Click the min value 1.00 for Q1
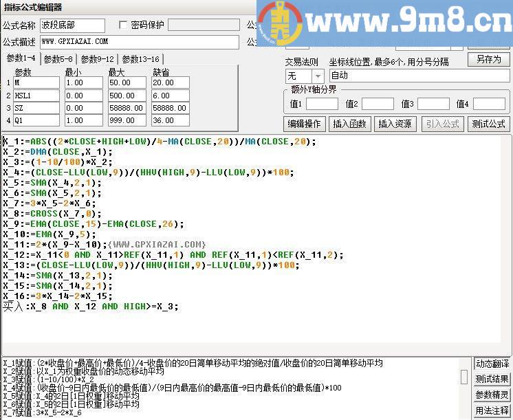The height and width of the screenshot is (420, 513). point(84,120)
